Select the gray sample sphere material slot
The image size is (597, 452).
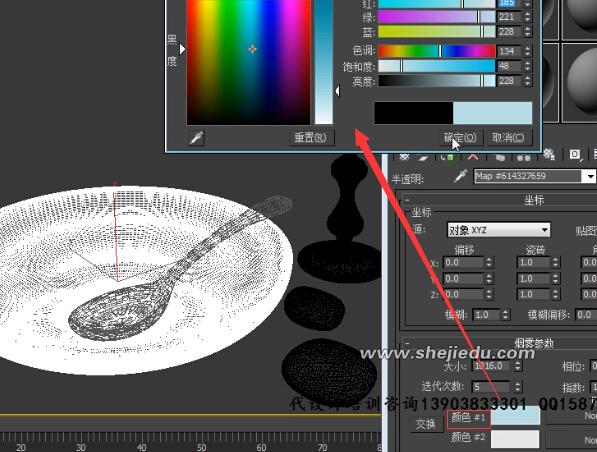pyautogui.click(x=580, y=82)
